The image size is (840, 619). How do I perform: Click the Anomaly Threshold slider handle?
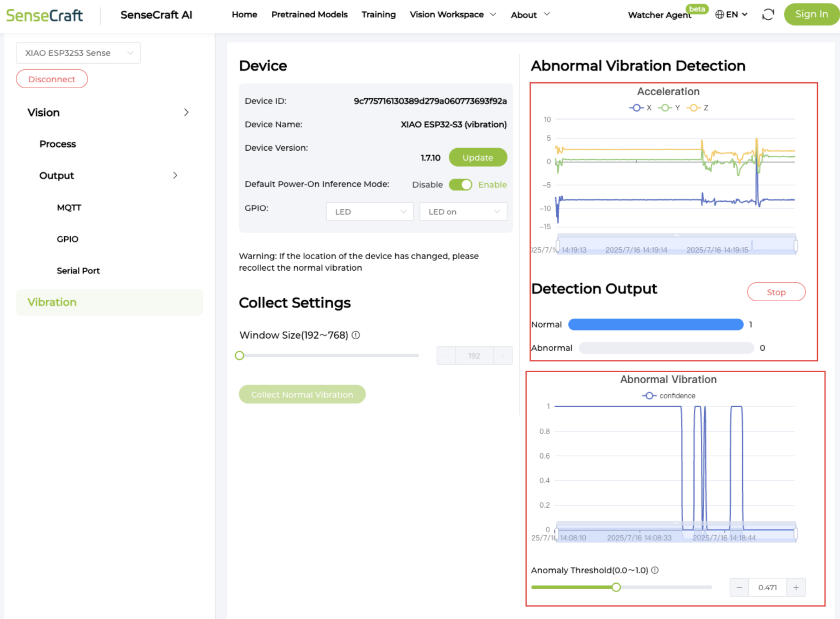pos(616,587)
